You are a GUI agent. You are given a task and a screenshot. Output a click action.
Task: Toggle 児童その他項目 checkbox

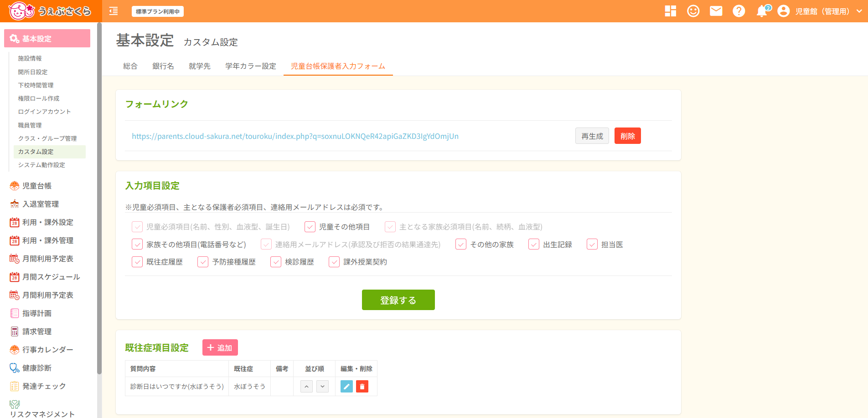tap(310, 227)
